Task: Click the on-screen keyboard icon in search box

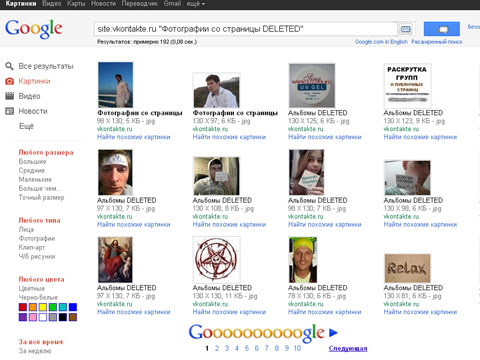Action: coord(406,29)
